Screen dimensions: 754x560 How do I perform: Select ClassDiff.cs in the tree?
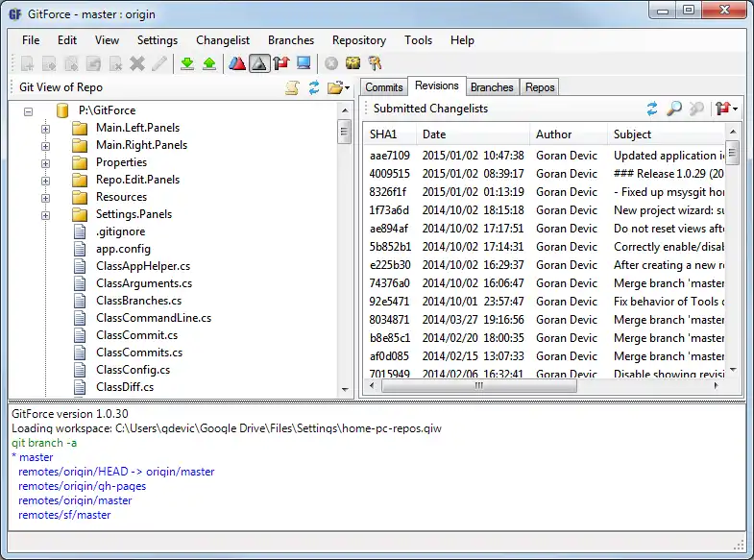(x=125, y=387)
